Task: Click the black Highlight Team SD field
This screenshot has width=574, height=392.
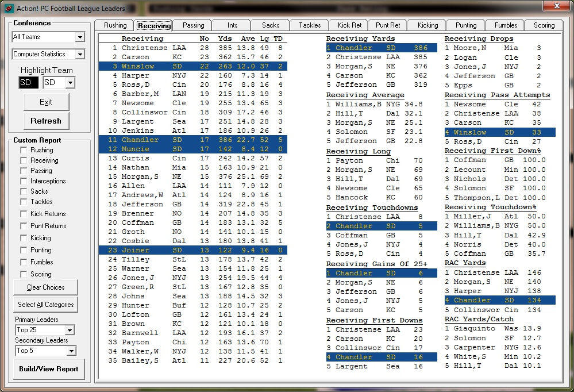Action: (x=25, y=83)
